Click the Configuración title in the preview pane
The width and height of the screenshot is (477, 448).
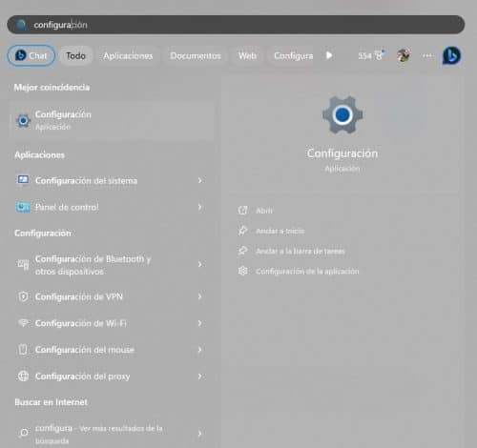(x=342, y=153)
